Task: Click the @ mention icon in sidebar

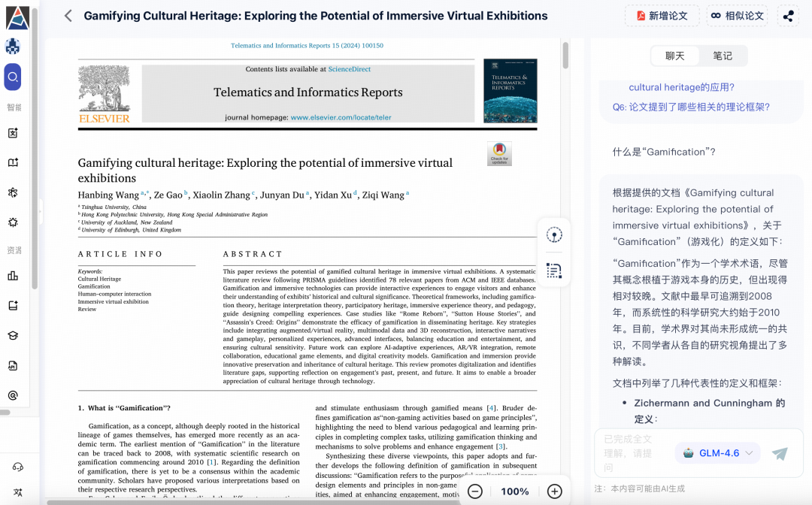Action: coord(13,396)
